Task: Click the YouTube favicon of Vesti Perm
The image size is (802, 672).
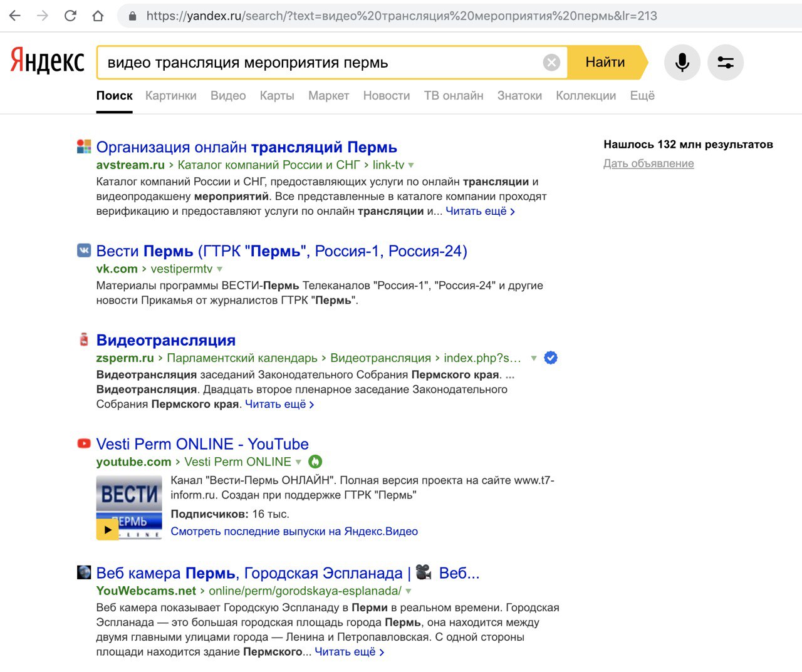Action: point(84,443)
